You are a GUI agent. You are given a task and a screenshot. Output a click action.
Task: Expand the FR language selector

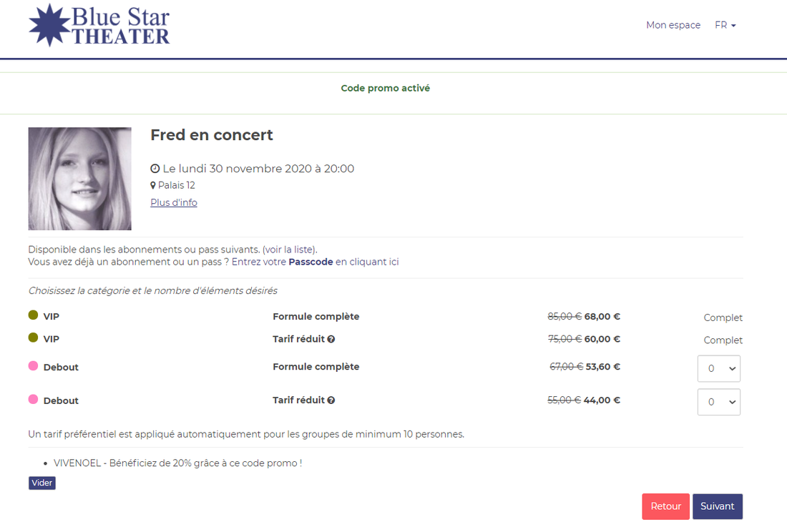(725, 25)
